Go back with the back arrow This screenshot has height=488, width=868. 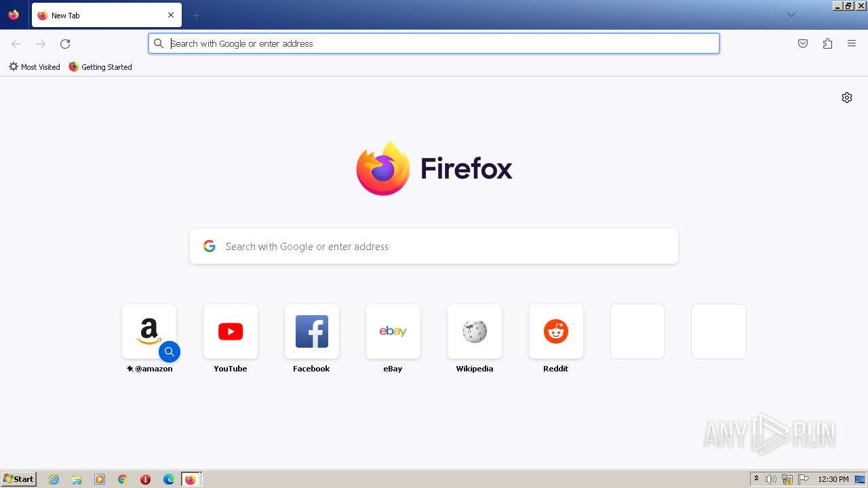point(16,43)
